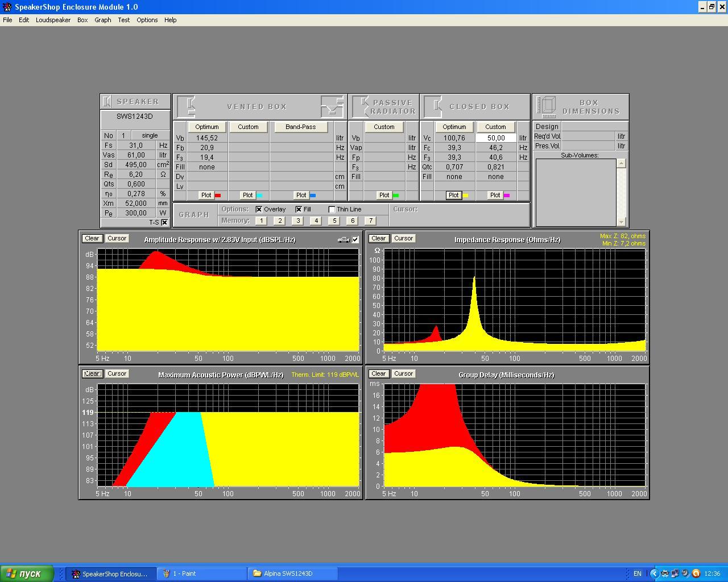This screenshot has width=728, height=582.
Task: Uncheck the Fill graph option
Action: click(x=299, y=209)
